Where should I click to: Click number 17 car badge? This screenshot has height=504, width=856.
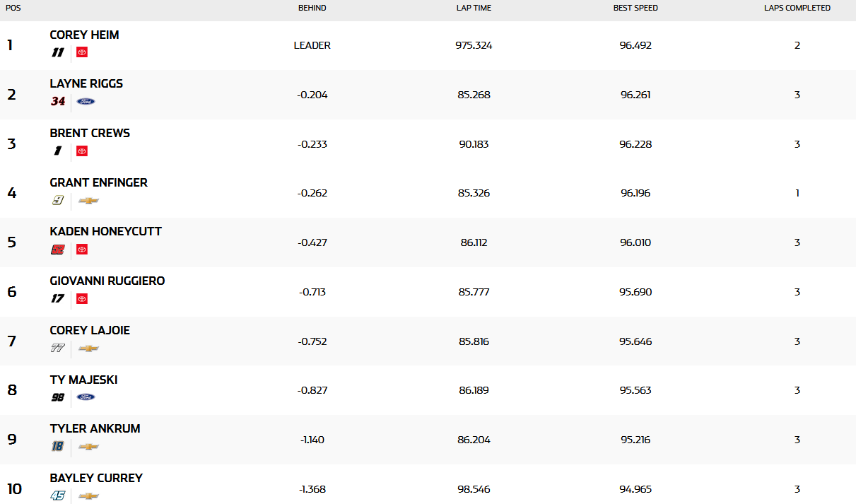(x=58, y=298)
